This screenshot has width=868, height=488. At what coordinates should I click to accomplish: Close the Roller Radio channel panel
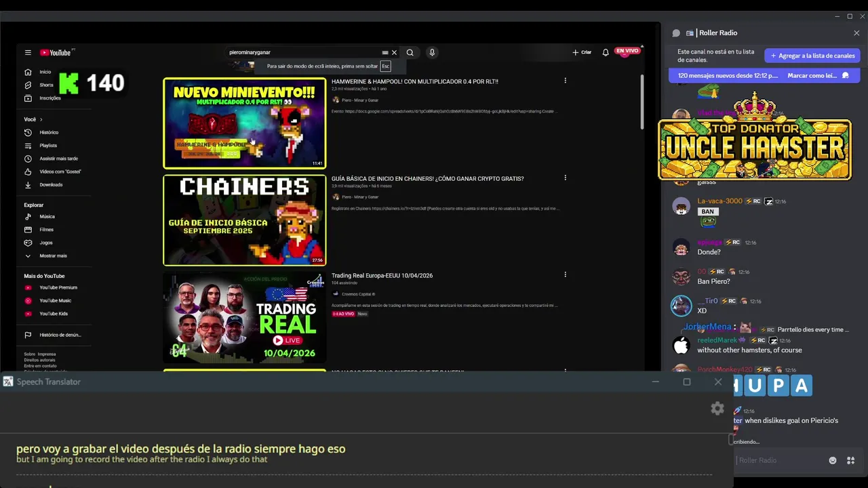(856, 33)
